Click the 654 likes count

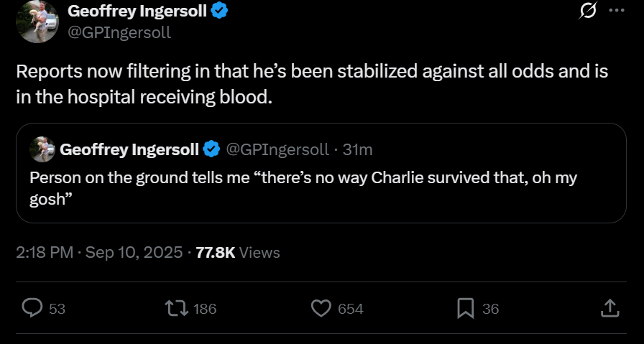point(350,309)
